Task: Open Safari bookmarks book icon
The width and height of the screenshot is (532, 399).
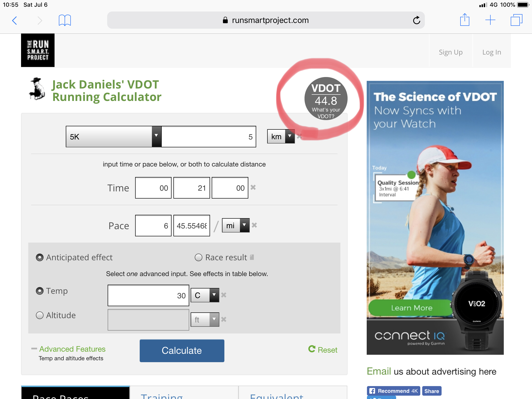Action: [x=65, y=20]
